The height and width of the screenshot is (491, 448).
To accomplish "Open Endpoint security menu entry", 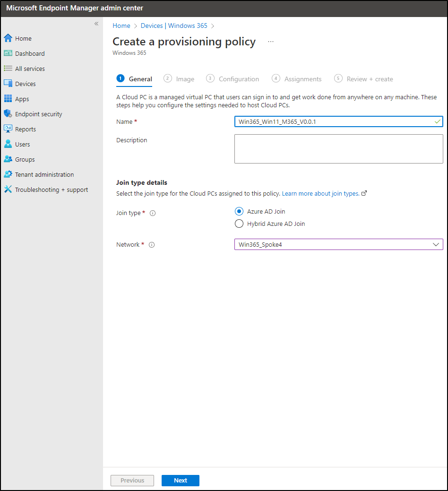I will pos(38,114).
